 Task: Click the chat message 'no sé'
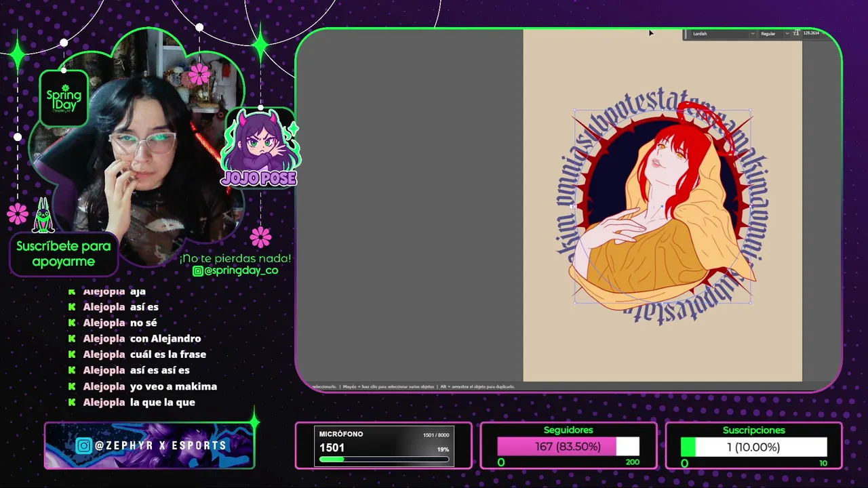point(144,323)
